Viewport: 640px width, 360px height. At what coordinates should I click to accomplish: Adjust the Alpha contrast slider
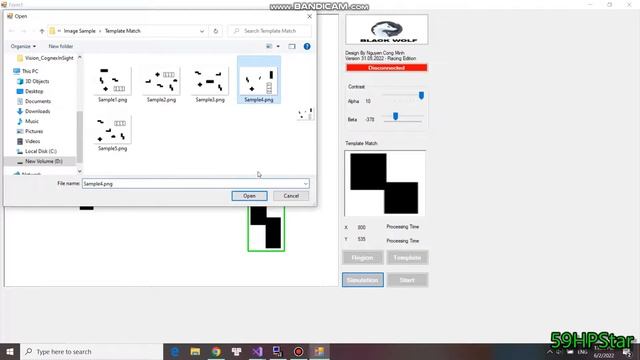point(421,96)
